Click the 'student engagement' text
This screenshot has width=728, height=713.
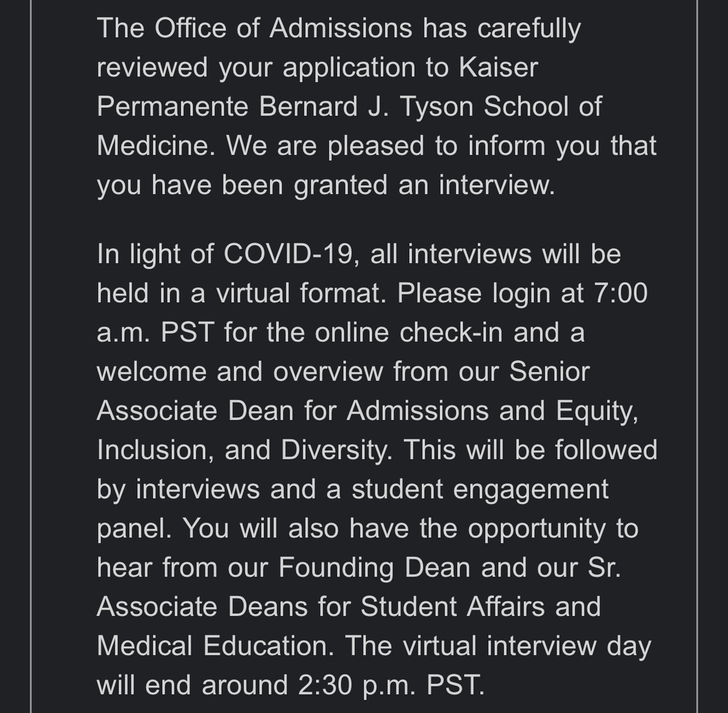point(480,490)
